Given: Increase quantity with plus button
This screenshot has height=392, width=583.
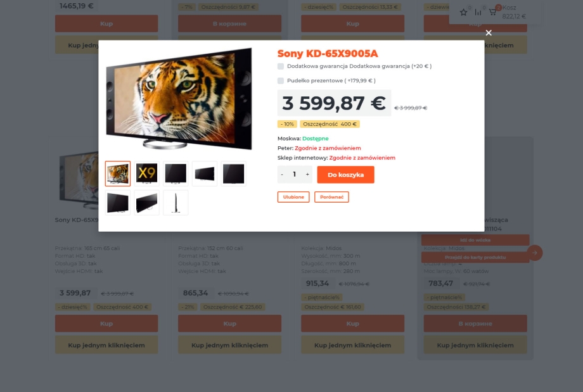Looking at the screenshot, I should click(307, 174).
